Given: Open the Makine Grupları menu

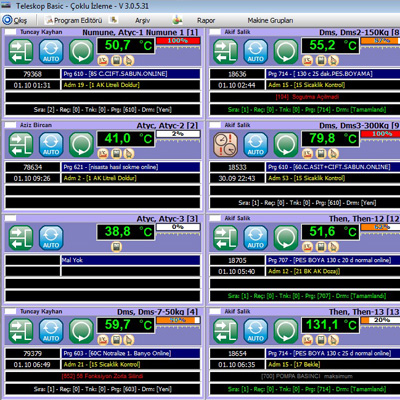Looking at the screenshot, I should point(270,21).
